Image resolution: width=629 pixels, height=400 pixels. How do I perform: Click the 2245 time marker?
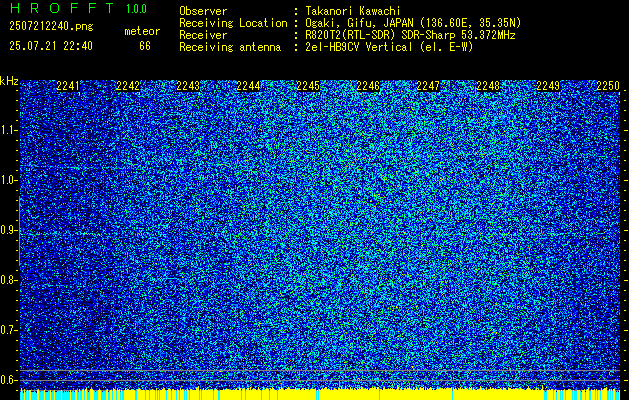(308, 86)
